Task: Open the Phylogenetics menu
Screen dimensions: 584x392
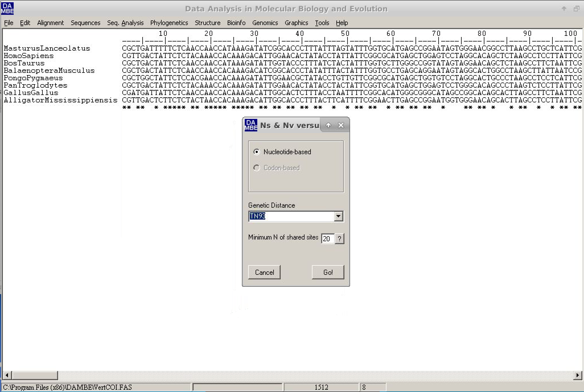Action: pyautogui.click(x=169, y=23)
